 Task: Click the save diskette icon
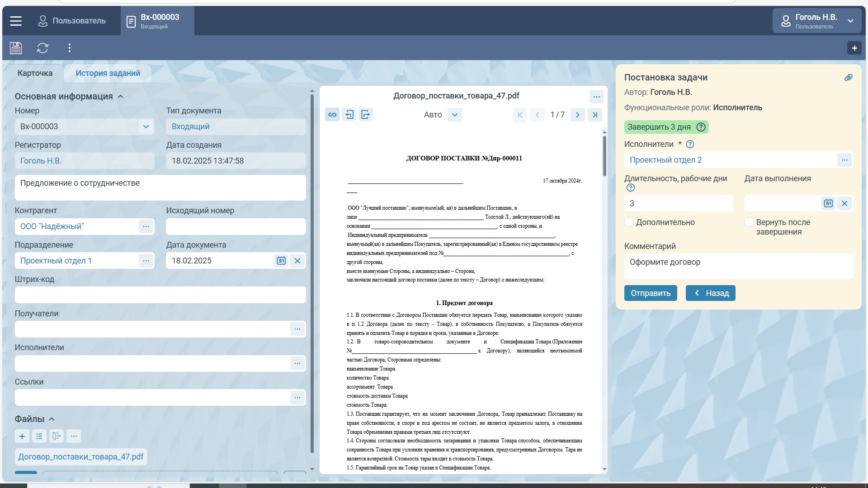[x=16, y=48]
